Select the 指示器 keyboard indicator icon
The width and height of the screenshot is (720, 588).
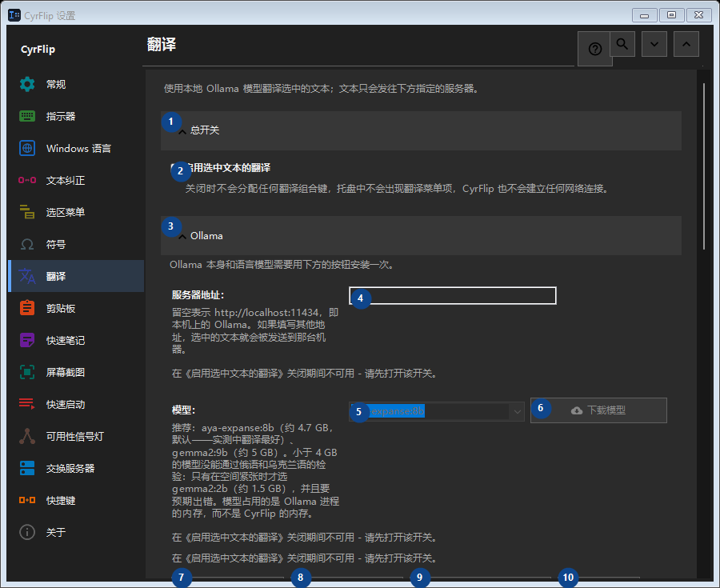(x=27, y=116)
